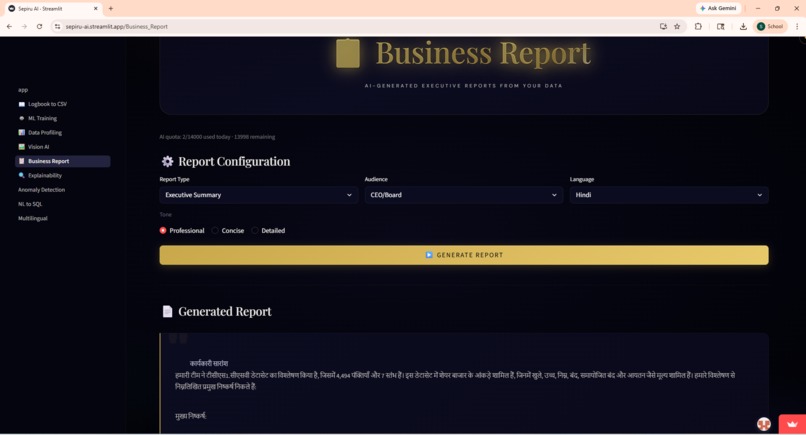Image resolution: width=806 pixels, height=435 pixels.
Task: Click the gear icon beside Report Configuration
Action: (x=168, y=161)
